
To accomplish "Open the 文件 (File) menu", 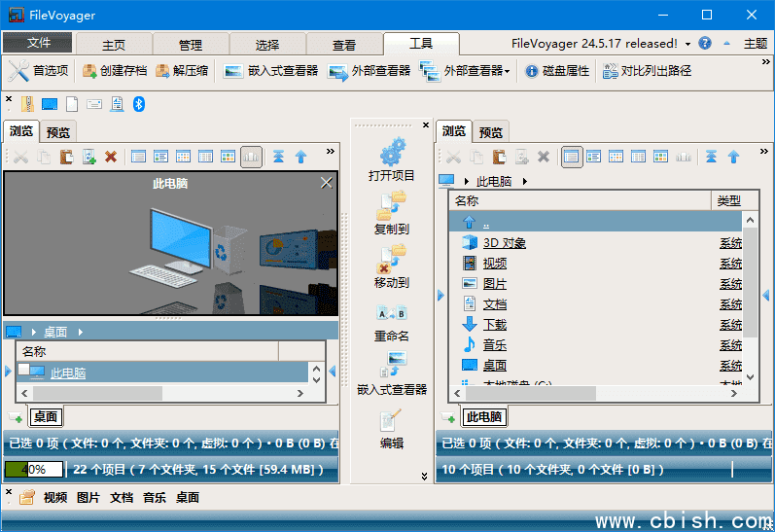I will pos(38,43).
